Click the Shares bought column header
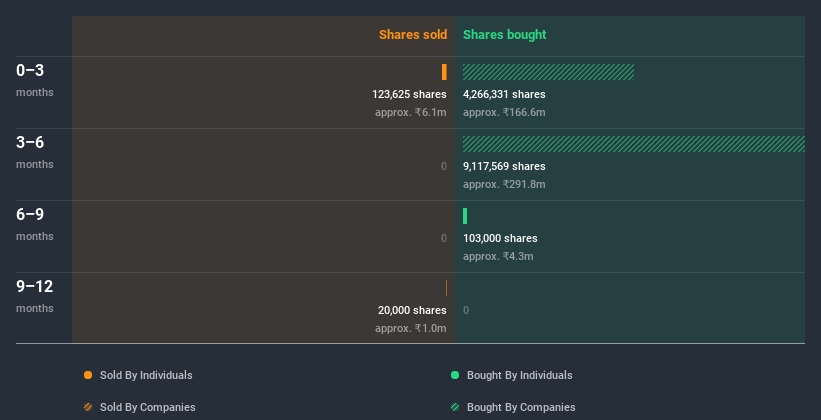 pyautogui.click(x=505, y=35)
